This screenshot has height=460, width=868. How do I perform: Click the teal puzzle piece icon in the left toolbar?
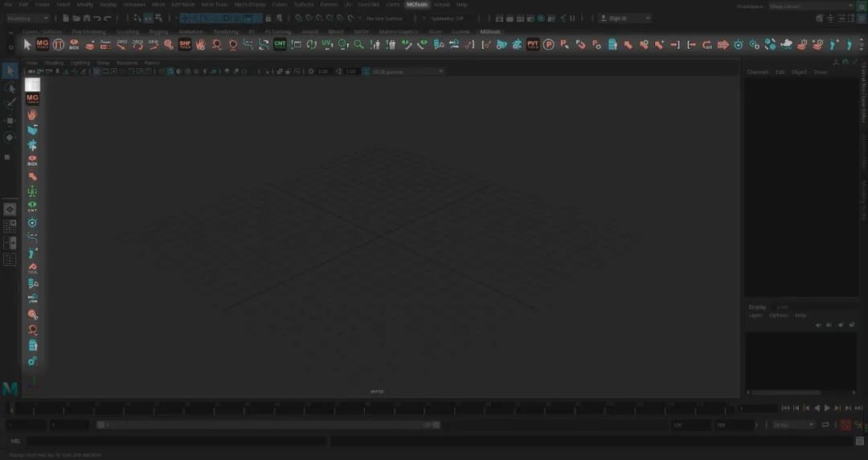33,146
